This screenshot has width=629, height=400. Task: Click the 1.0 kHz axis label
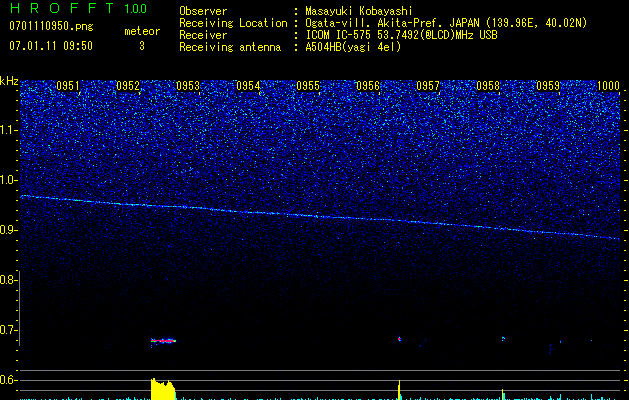(8, 181)
